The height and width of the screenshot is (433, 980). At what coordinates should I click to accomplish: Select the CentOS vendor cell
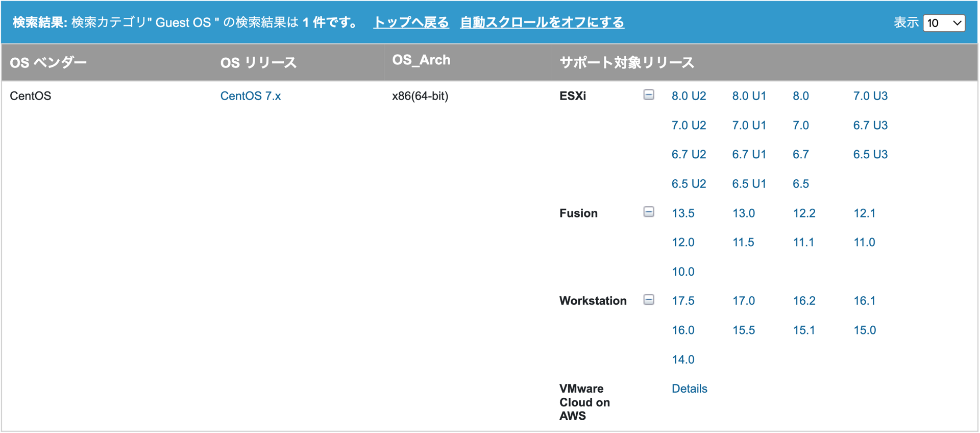31,96
